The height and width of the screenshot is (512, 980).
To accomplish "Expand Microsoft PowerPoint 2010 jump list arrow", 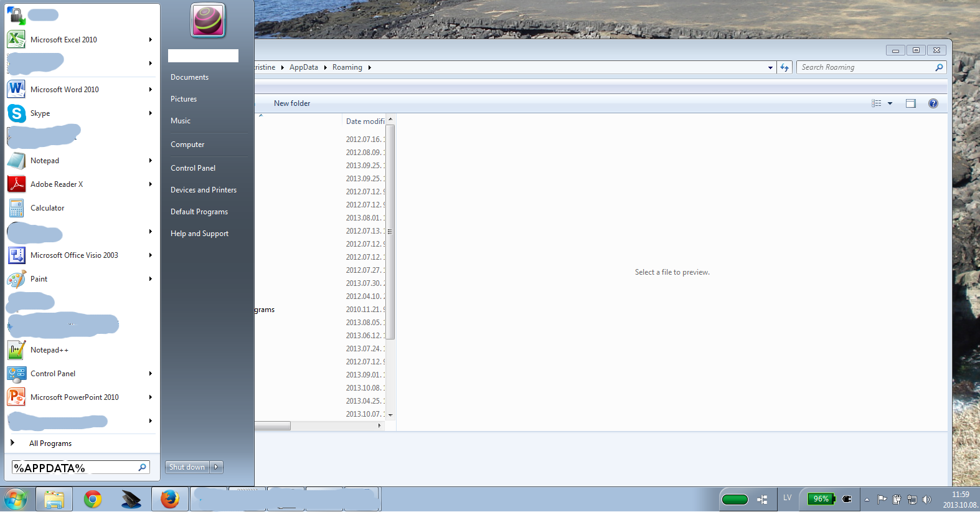I will tap(150, 397).
